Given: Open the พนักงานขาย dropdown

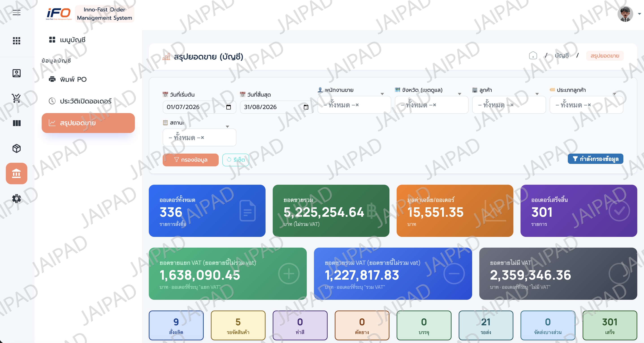Looking at the screenshot, I should [354, 105].
